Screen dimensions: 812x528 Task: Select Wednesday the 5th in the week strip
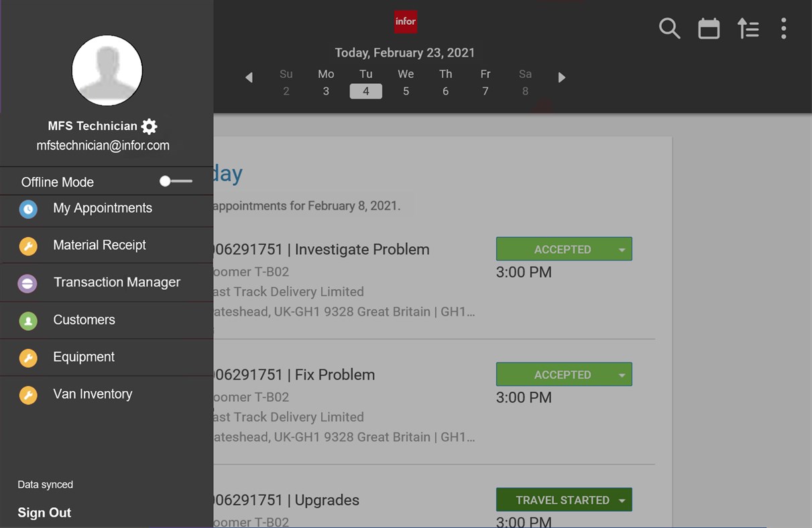[x=405, y=83]
